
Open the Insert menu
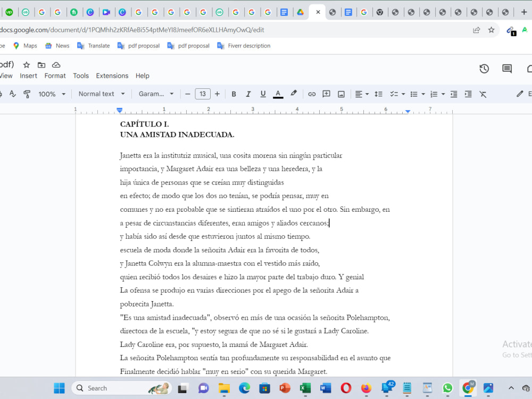pyautogui.click(x=28, y=76)
